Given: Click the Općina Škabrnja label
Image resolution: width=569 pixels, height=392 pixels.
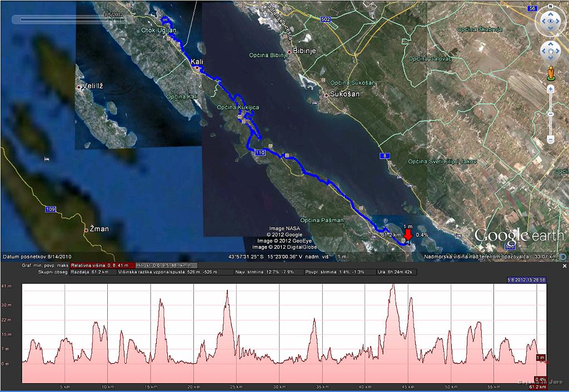Looking at the screenshot, I should tap(480, 29).
